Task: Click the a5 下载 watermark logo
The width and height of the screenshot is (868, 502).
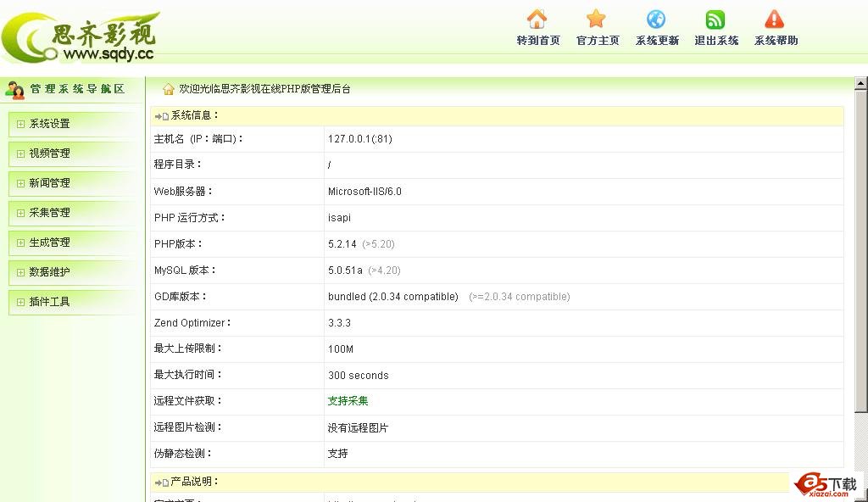Action: coord(827,483)
